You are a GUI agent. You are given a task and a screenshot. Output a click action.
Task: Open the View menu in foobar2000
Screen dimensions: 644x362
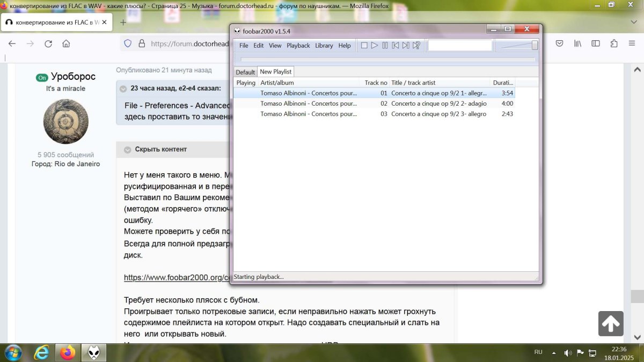(x=275, y=46)
